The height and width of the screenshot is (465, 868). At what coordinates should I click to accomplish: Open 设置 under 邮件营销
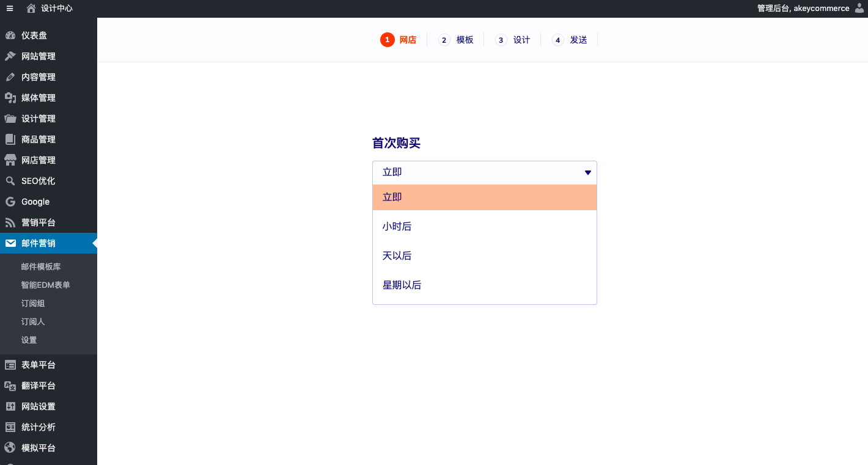[x=29, y=340]
